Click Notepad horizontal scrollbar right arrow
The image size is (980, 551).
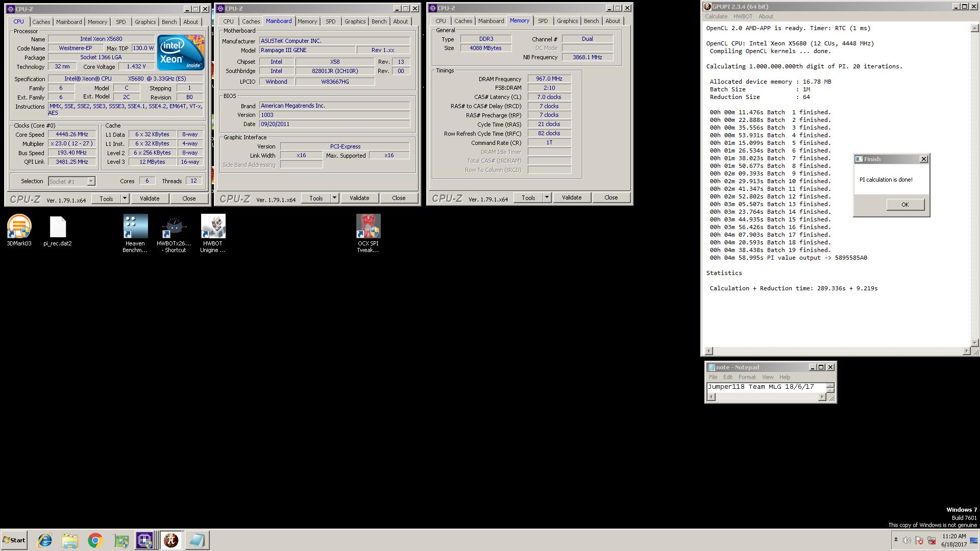822,397
